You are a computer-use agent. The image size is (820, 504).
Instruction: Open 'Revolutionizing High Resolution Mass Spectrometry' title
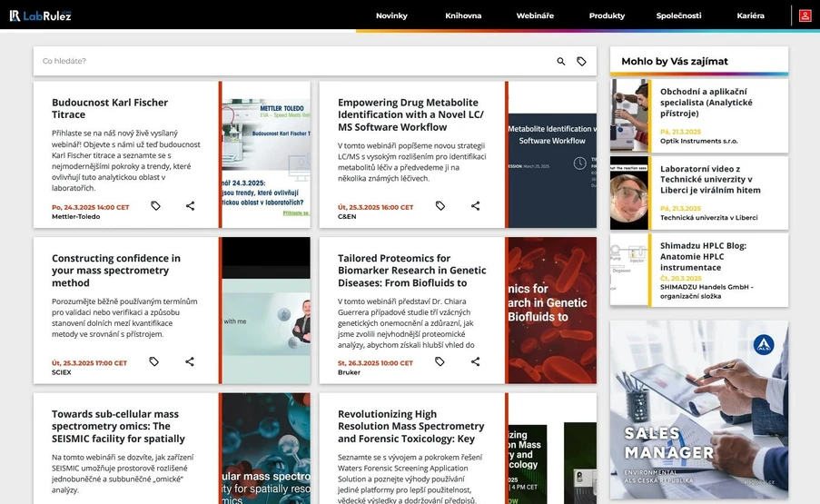point(410,426)
